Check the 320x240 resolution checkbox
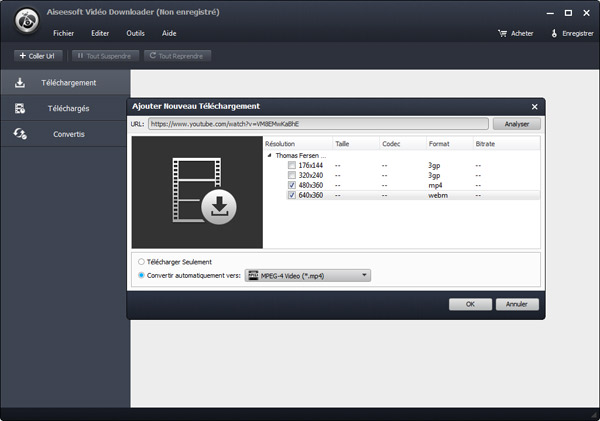The image size is (600, 421). (292, 175)
